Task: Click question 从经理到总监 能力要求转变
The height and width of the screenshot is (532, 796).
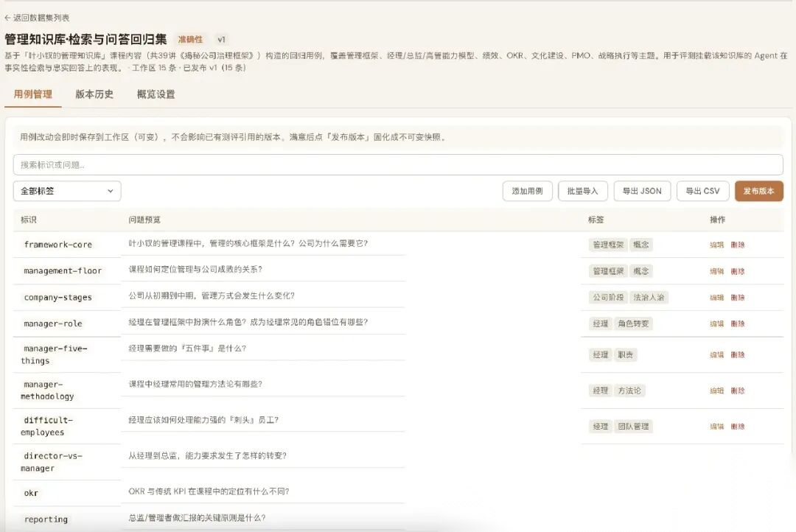Action: (x=208, y=456)
